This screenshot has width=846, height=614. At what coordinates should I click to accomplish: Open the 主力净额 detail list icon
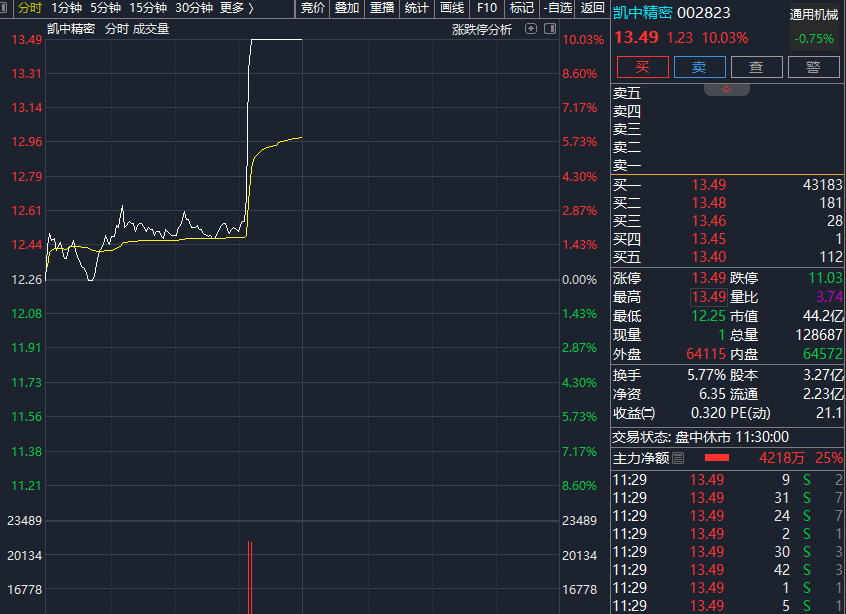pyautogui.click(x=678, y=458)
